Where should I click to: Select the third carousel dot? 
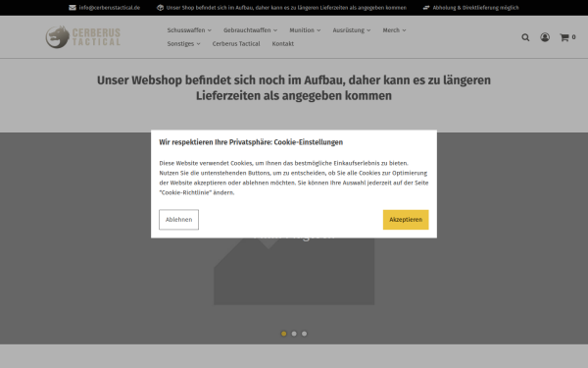click(304, 334)
